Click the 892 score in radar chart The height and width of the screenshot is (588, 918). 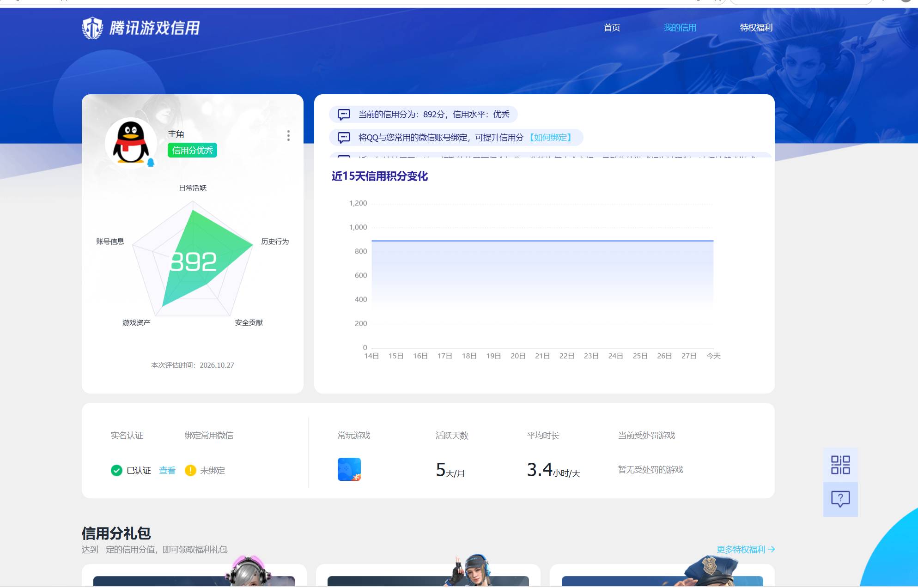(193, 262)
